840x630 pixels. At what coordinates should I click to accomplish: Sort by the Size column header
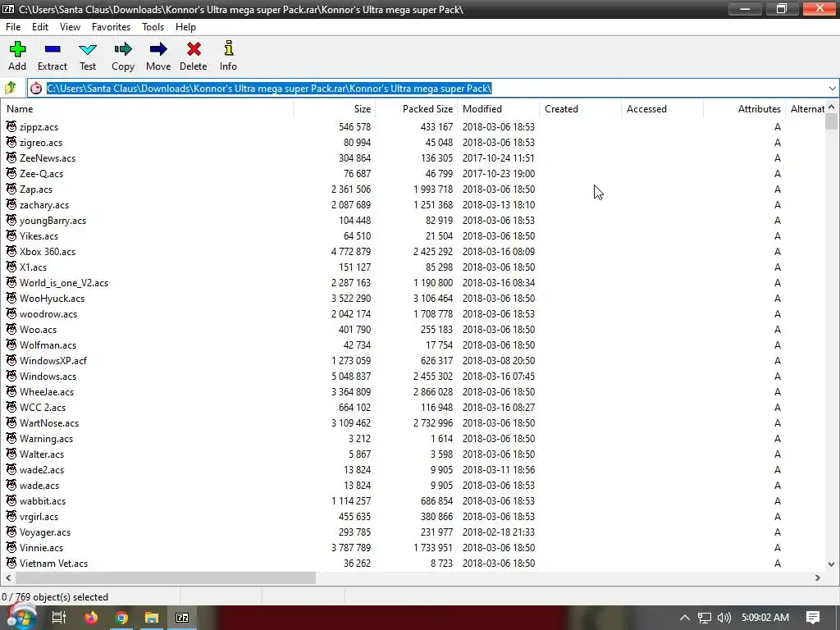coord(335,109)
